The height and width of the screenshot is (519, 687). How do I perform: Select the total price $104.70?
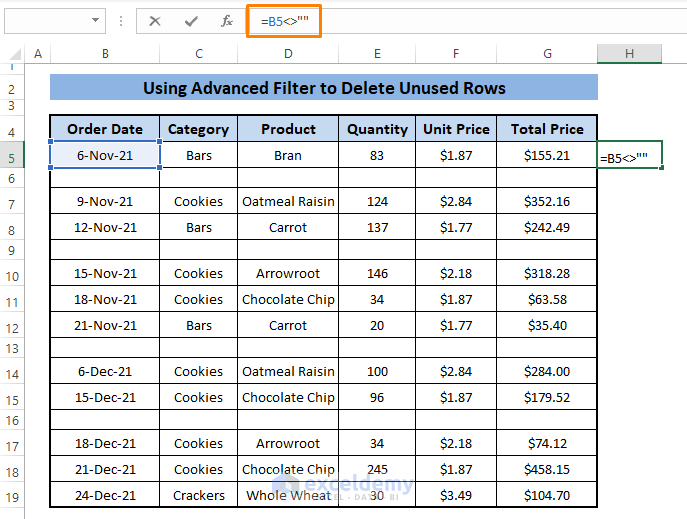[x=547, y=495]
